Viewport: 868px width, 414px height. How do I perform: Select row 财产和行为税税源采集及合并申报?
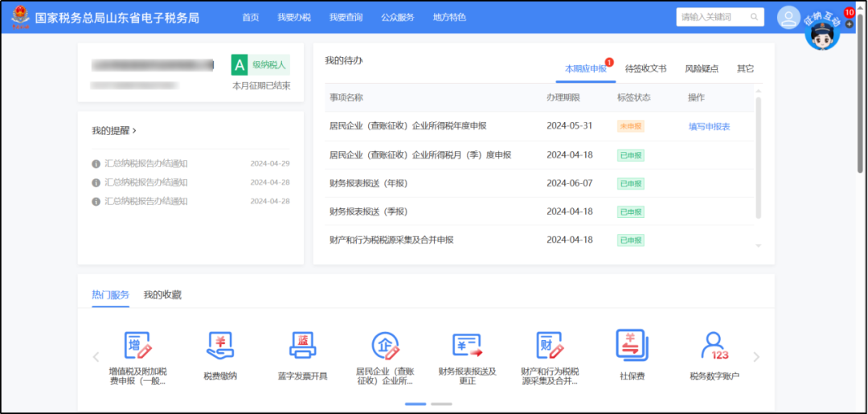(x=540, y=240)
